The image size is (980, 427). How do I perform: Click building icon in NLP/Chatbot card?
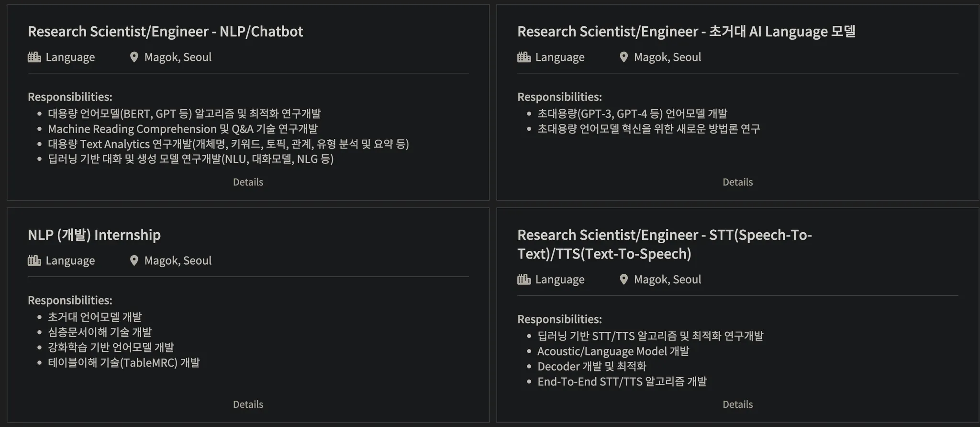[x=34, y=57]
